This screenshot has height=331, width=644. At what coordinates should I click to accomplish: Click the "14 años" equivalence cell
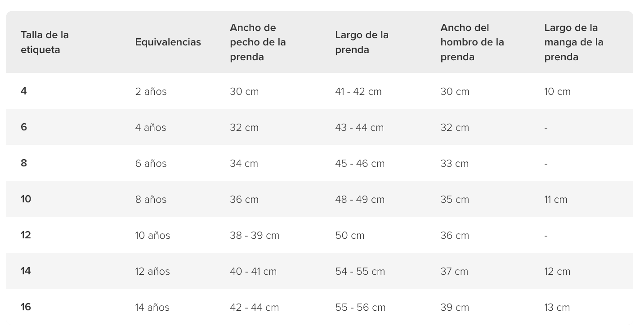(152, 308)
